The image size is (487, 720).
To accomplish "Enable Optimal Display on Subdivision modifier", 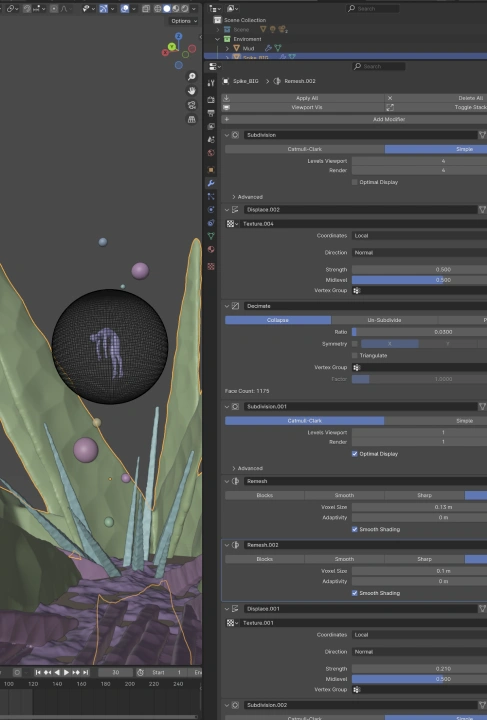I will (354, 182).
